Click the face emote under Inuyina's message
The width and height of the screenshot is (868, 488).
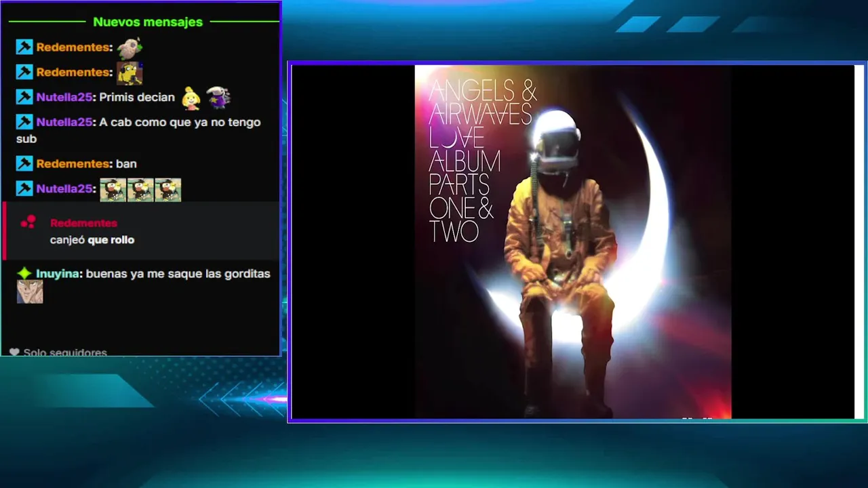coord(30,292)
